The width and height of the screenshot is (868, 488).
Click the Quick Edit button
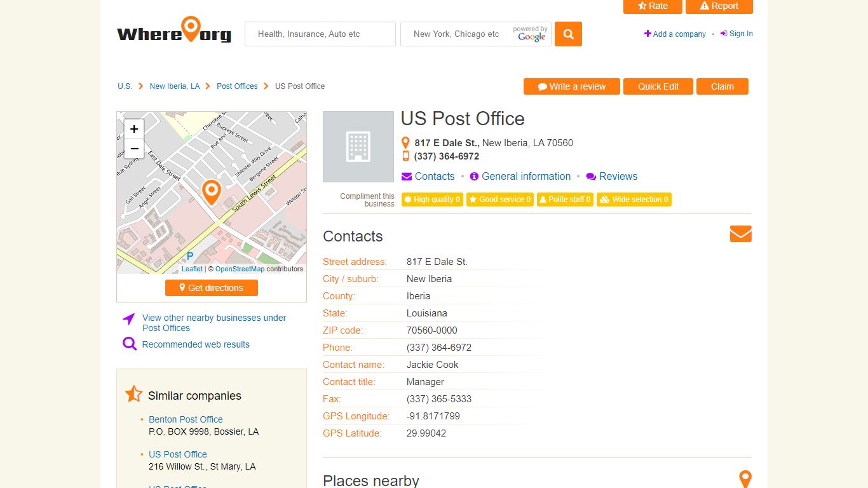(658, 86)
